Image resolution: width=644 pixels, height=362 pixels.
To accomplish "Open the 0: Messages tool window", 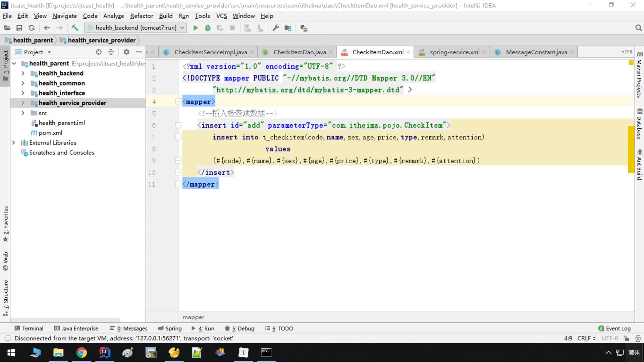I will coord(129,328).
